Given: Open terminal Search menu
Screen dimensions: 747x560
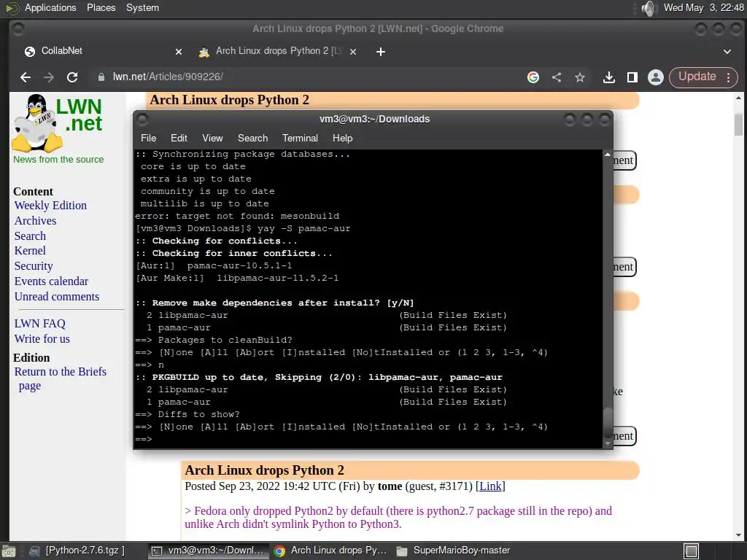Looking at the screenshot, I should [252, 138].
